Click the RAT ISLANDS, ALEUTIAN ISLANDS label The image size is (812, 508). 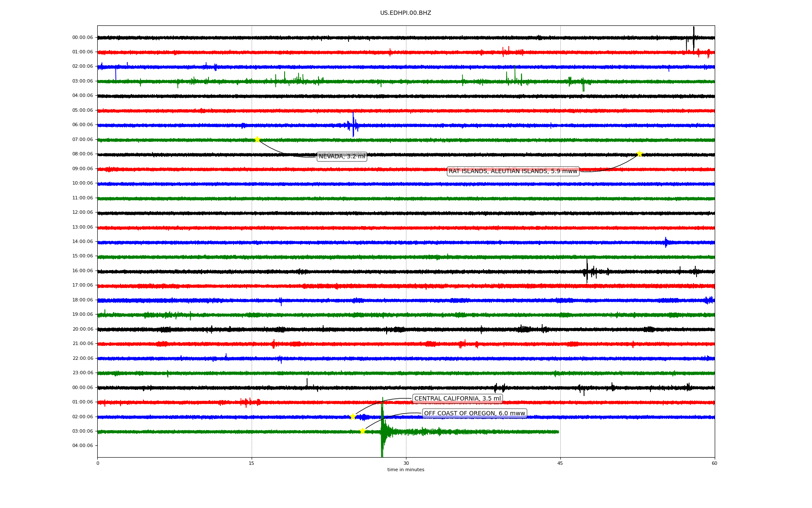[x=513, y=171]
